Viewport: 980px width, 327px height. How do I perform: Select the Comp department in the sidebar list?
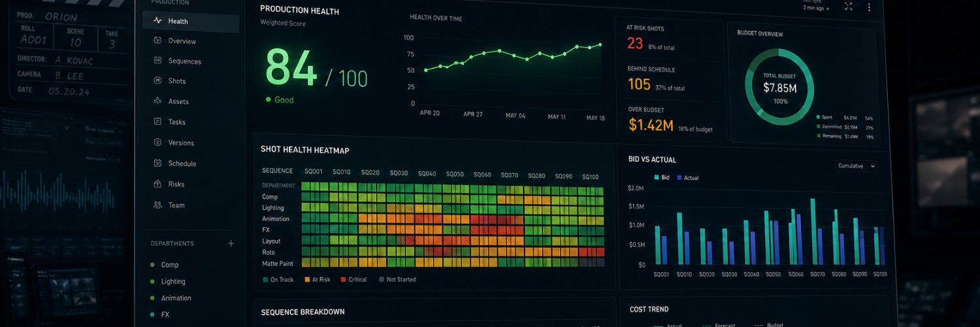(x=169, y=265)
